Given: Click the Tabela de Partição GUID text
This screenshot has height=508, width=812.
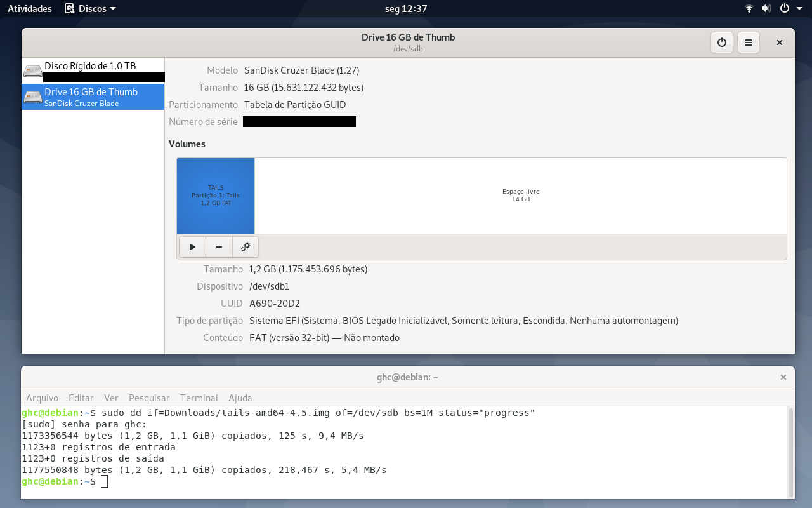Looking at the screenshot, I should coord(295,105).
